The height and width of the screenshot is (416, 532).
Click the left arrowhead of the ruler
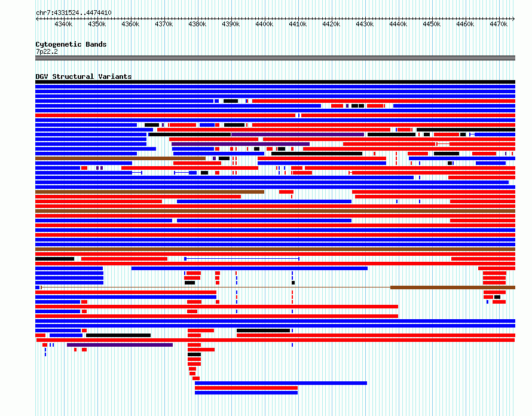[37, 19]
